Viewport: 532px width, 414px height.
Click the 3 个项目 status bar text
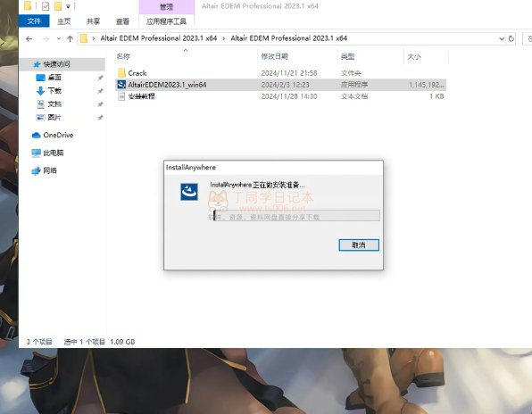click(39, 342)
